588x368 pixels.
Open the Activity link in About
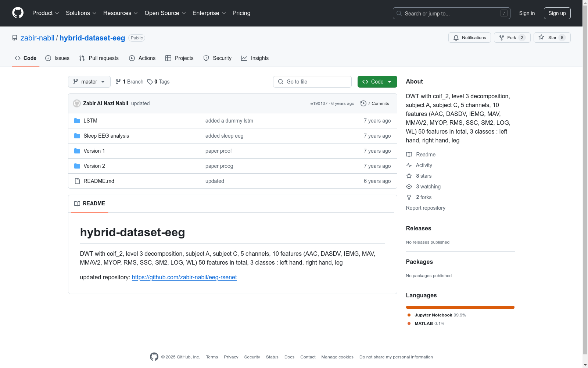(419, 165)
